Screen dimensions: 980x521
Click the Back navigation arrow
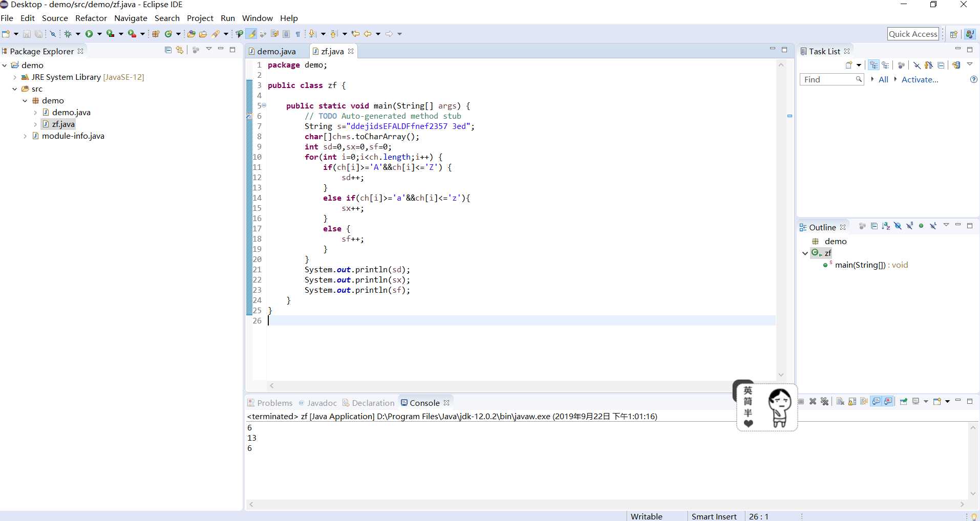(x=368, y=34)
